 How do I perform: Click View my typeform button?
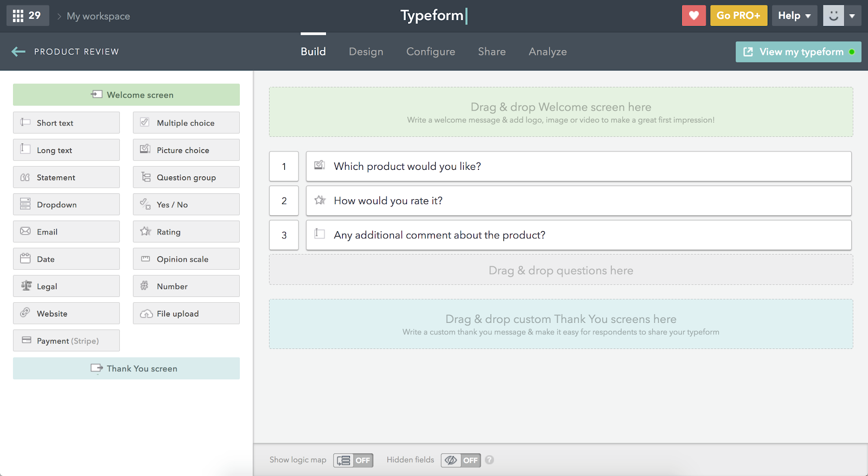(x=799, y=52)
